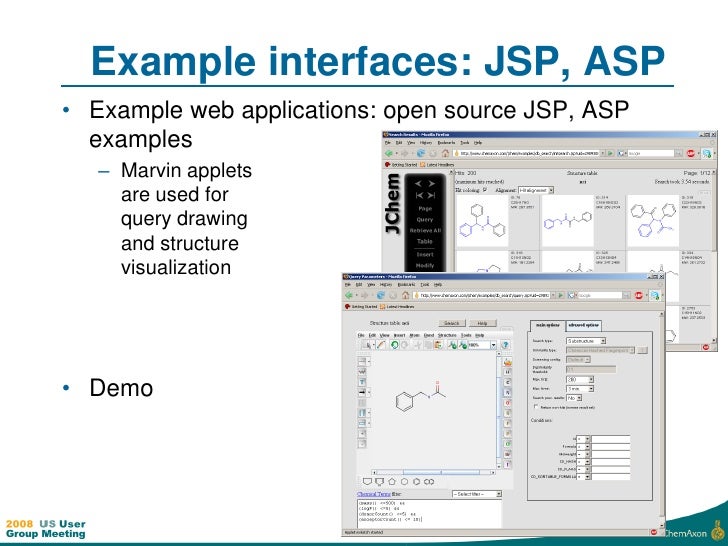Insert the house-shaped cyclopentane template
The height and width of the screenshot is (546, 728).
[x=392, y=482]
